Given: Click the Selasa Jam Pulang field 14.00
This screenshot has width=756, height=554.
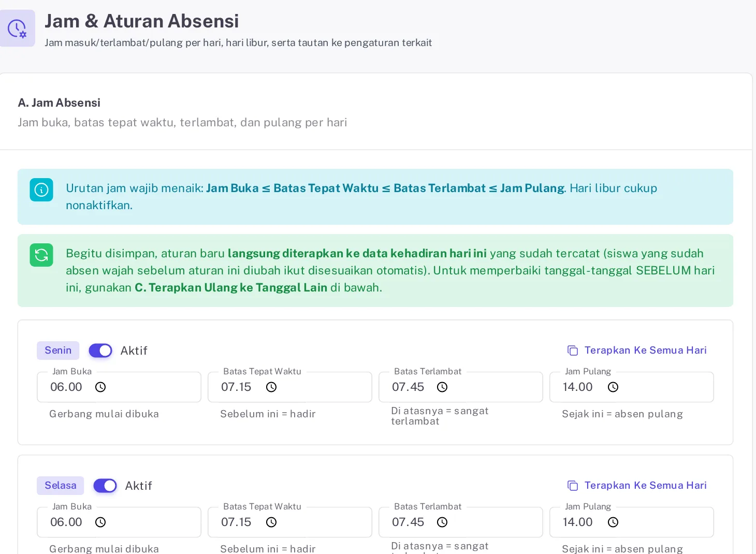Looking at the screenshot, I should 632,522.
